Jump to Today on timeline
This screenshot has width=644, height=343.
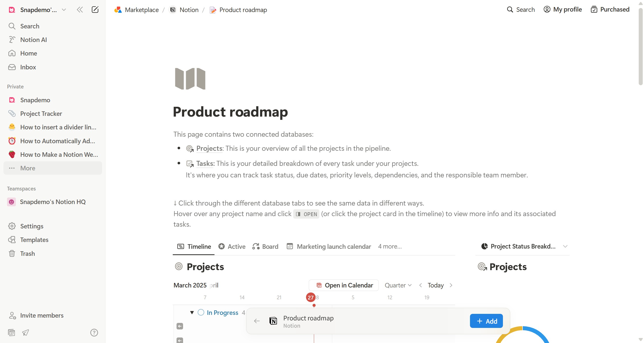tap(436, 285)
